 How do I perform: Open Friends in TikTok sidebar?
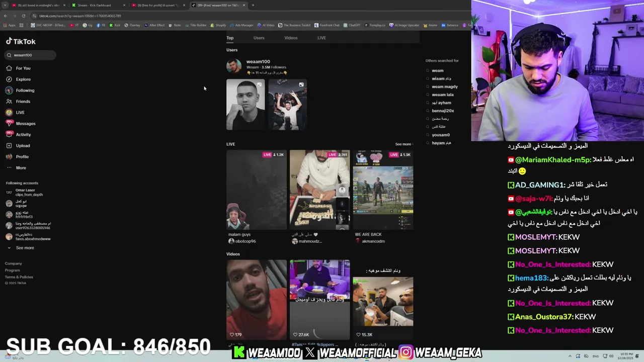pos(18,102)
